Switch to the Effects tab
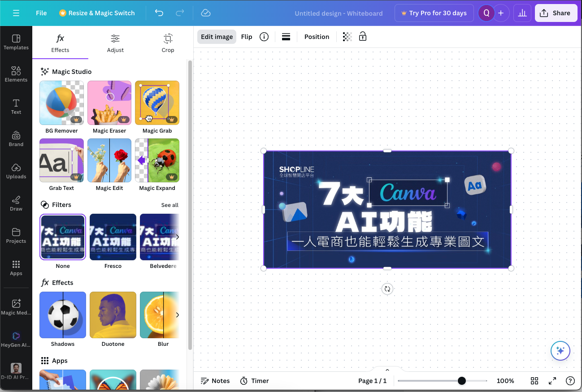The image size is (582, 392). click(x=60, y=43)
